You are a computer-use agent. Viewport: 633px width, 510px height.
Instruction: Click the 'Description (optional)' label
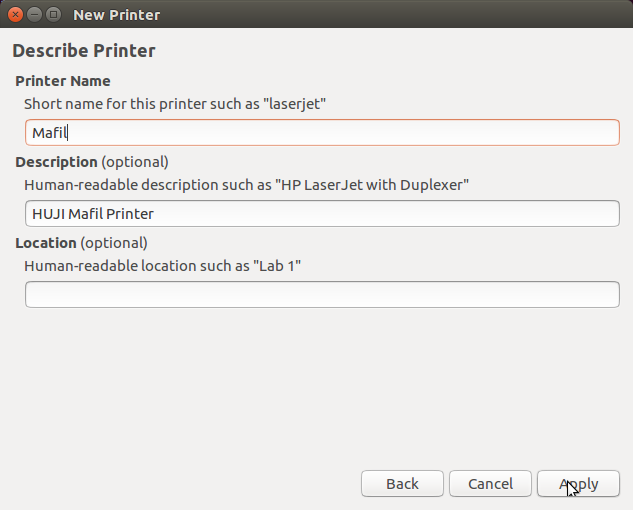pyautogui.click(x=92, y=162)
